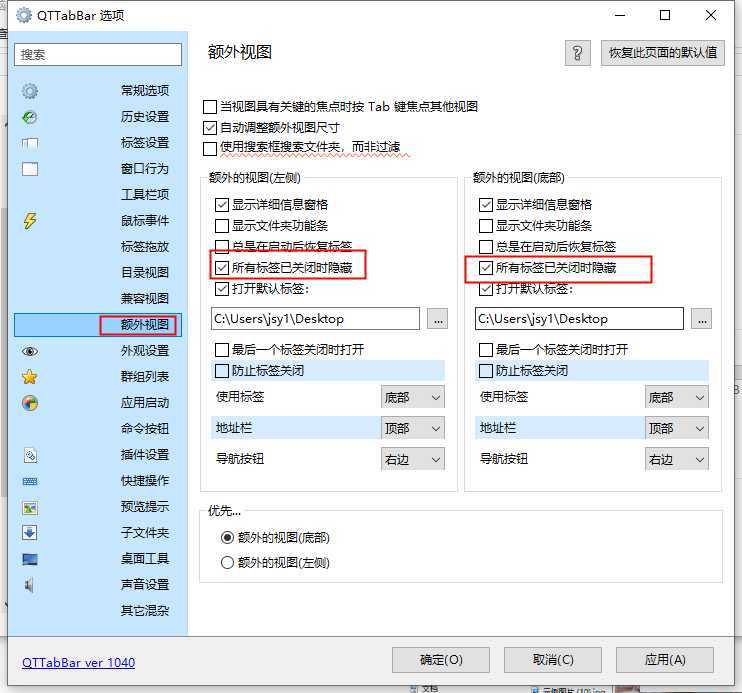The height and width of the screenshot is (693, 742).
Task: Open left view 使用标签 dropdown
Action: (413, 397)
